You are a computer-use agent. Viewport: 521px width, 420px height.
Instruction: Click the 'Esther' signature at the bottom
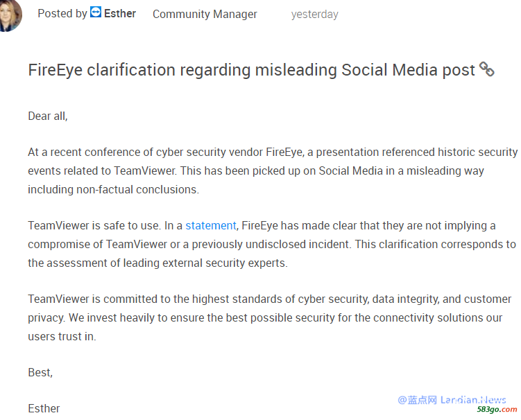(x=44, y=408)
